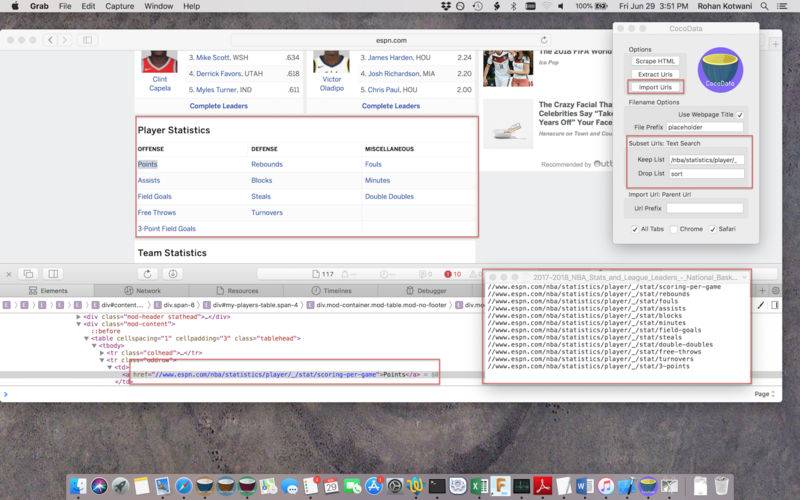The height and width of the screenshot is (500, 800).
Task: Open the Dropbox menu bar icon
Action: pyautogui.click(x=446, y=6)
